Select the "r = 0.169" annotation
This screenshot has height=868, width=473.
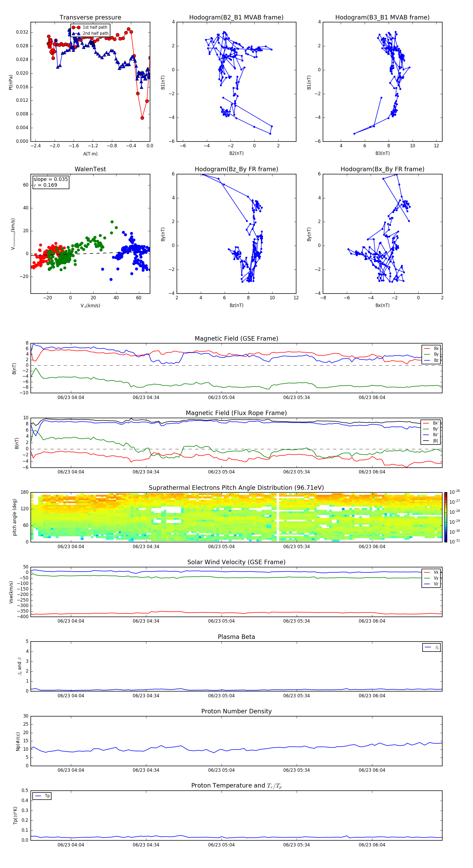pos(45,185)
